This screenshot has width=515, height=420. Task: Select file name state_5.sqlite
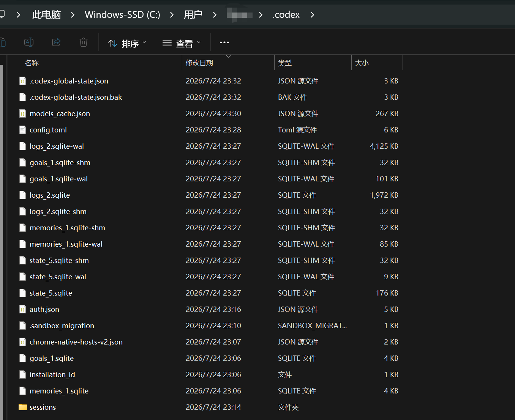click(51, 293)
